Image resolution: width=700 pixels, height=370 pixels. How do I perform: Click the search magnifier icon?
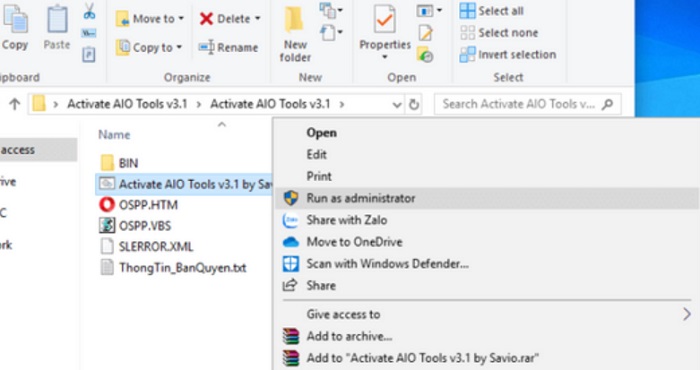tap(607, 104)
